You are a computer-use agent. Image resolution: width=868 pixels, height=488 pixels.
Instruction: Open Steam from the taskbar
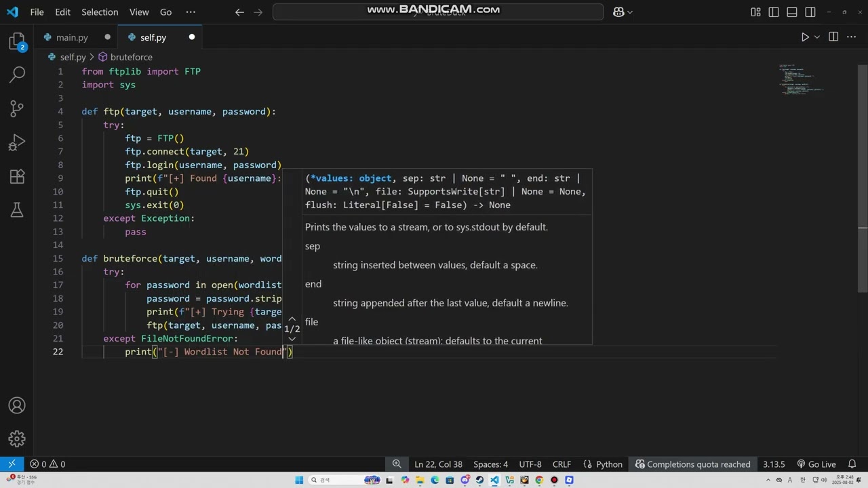pyautogui.click(x=479, y=480)
